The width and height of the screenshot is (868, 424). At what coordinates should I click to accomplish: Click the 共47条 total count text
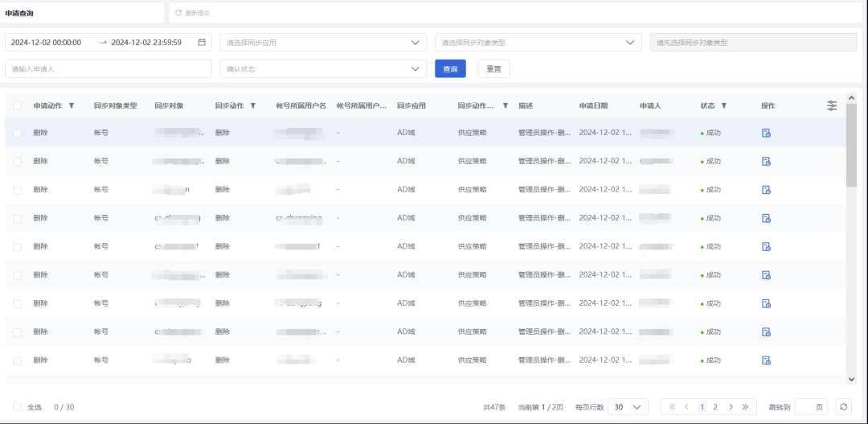tap(494, 407)
